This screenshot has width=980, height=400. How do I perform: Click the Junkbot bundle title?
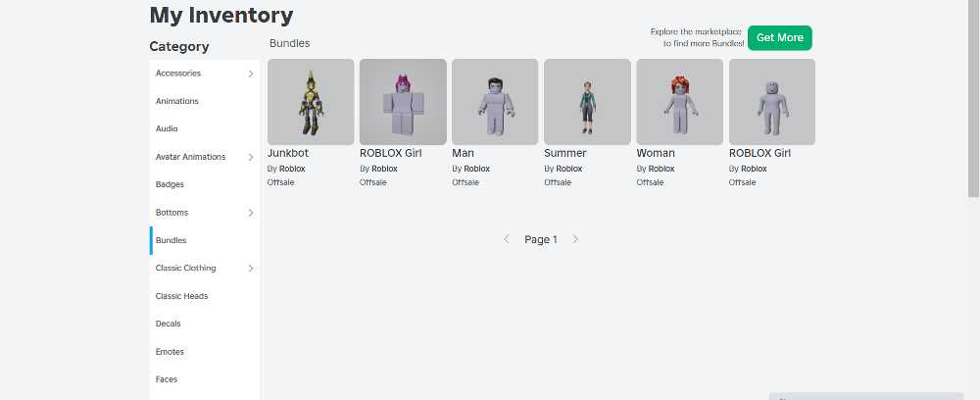point(288,153)
